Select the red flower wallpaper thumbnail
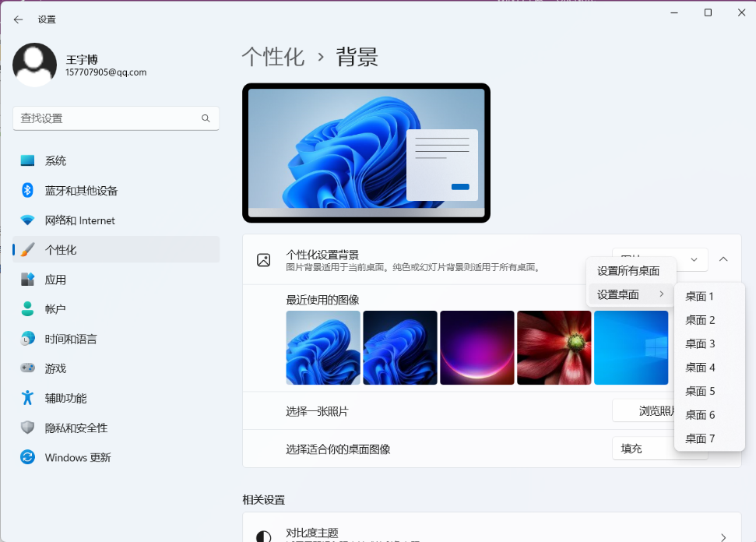Screen dimensions: 756x542 click(554, 347)
